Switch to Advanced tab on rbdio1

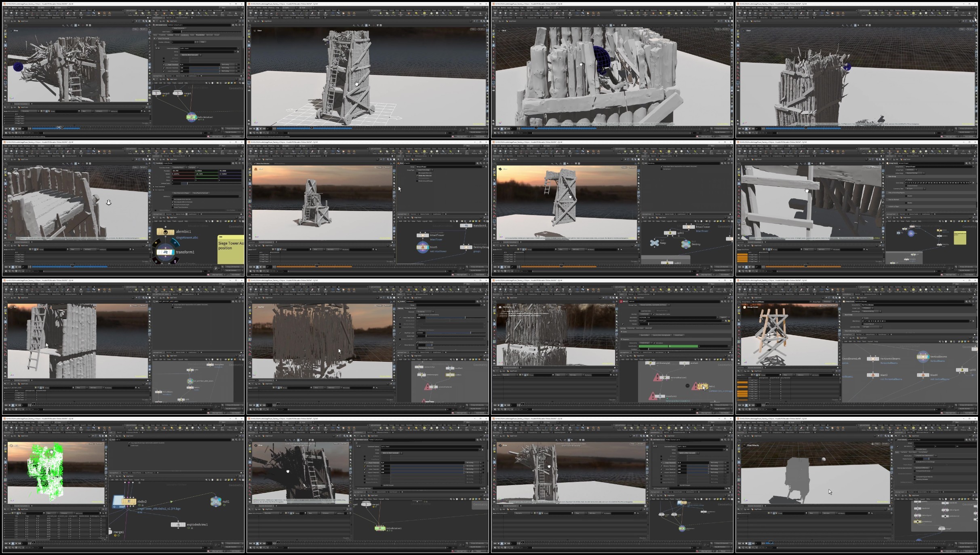(648, 328)
